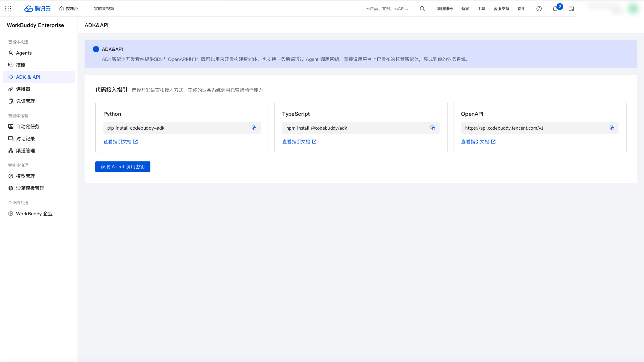Click the WorkBuddy 企业 hexagon icon

pyautogui.click(x=11, y=214)
